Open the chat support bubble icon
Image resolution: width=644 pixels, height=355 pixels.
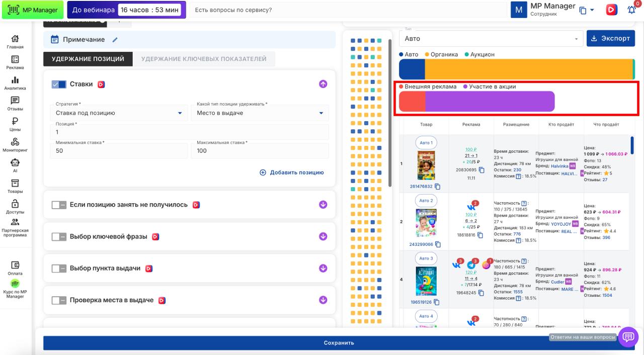628,337
